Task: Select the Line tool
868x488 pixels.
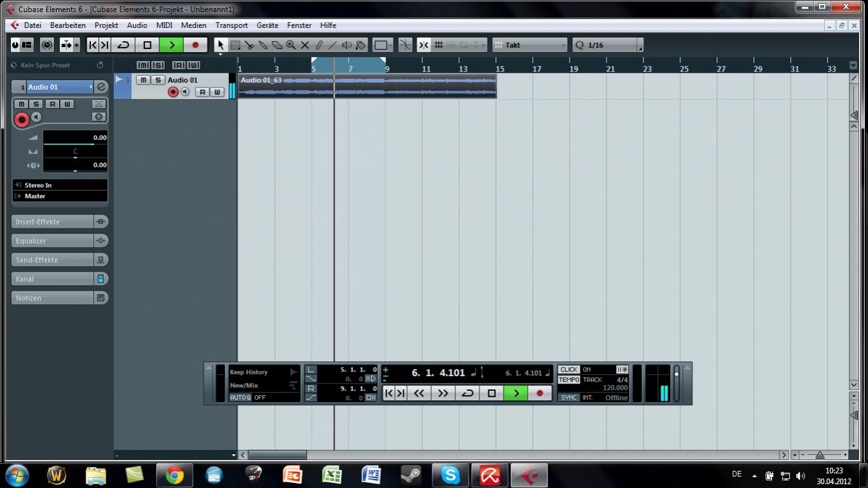Action: (333, 45)
